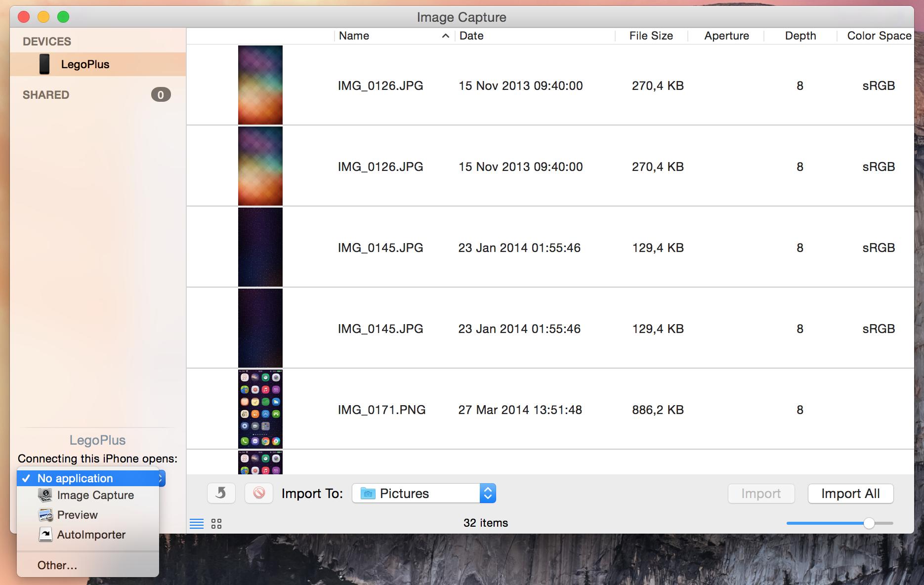Click the AutoImporter app icon

(45, 534)
